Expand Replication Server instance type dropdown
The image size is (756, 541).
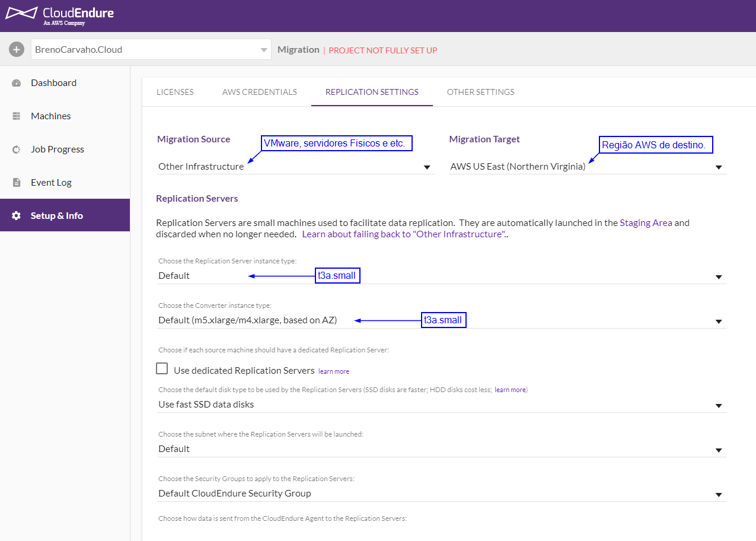click(441, 276)
